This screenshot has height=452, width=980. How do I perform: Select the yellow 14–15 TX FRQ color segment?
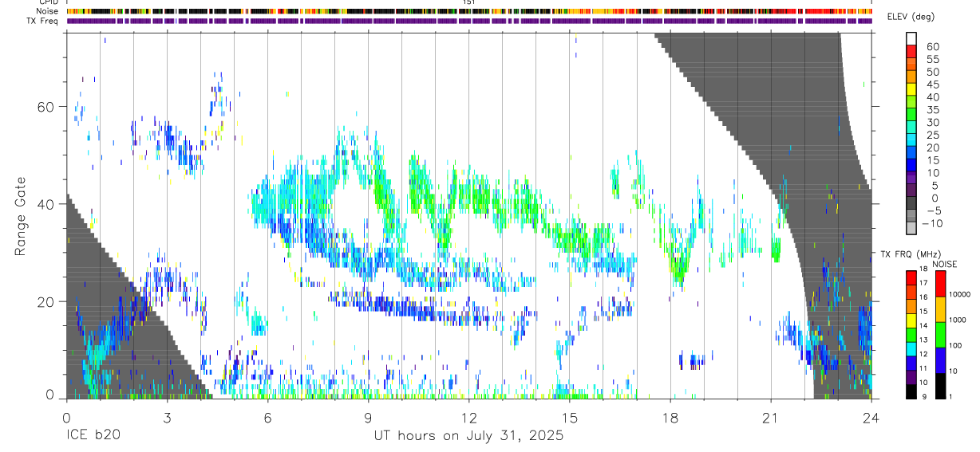(x=911, y=320)
